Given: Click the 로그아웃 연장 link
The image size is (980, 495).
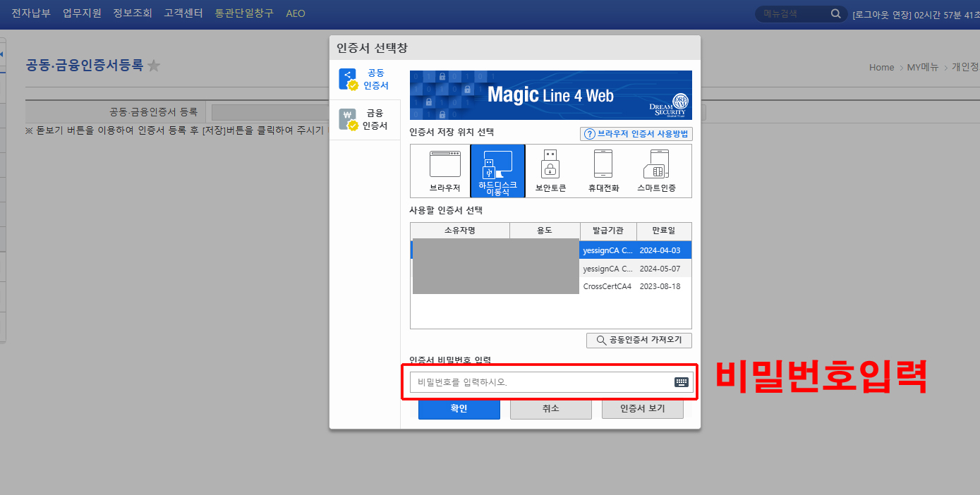Looking at the screenshot, I should [x=882, y=14].
